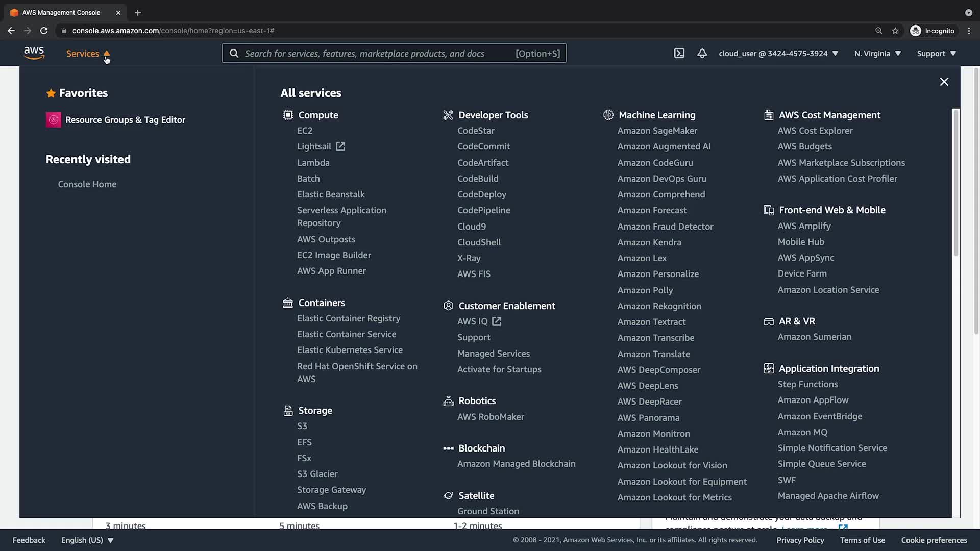Click the AWS IQ external link icon
This screenshot has width=980, height=551.
click(x=497, y=321)
